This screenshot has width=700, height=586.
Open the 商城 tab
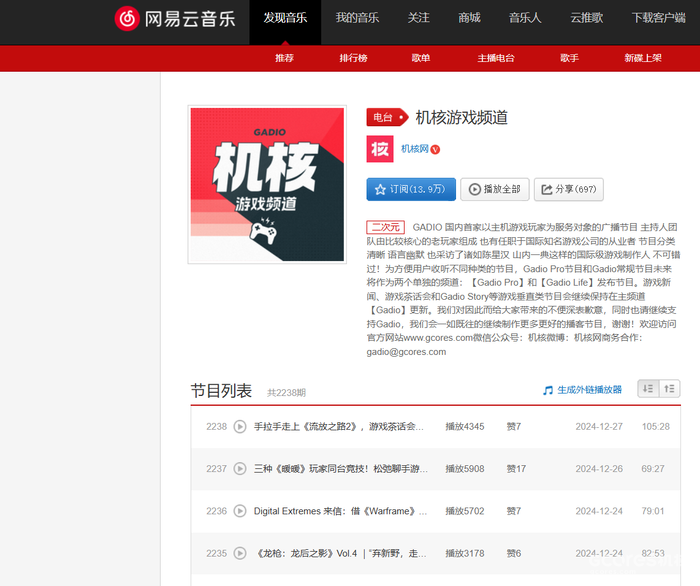pyautogui.click(x=470, y=18)
